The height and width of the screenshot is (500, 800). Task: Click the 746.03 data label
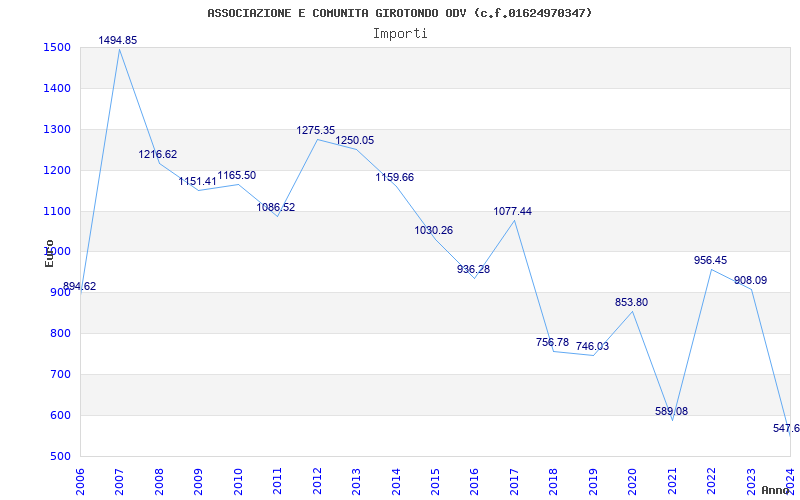coord(592,346)
